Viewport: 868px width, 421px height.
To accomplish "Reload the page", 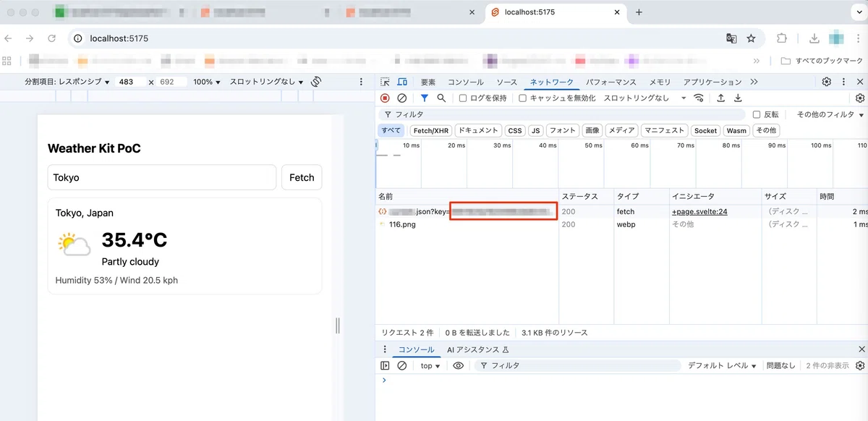I will pos(51,38).
